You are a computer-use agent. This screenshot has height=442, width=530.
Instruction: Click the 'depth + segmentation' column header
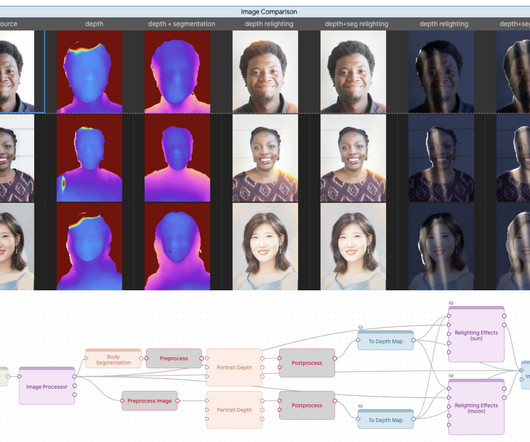click(182, 24)
